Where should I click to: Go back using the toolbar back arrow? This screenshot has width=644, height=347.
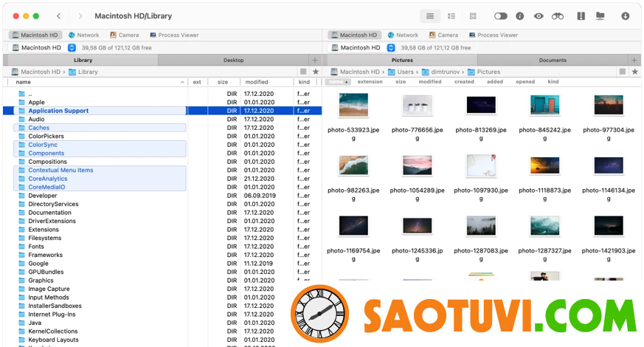(59, 16)
